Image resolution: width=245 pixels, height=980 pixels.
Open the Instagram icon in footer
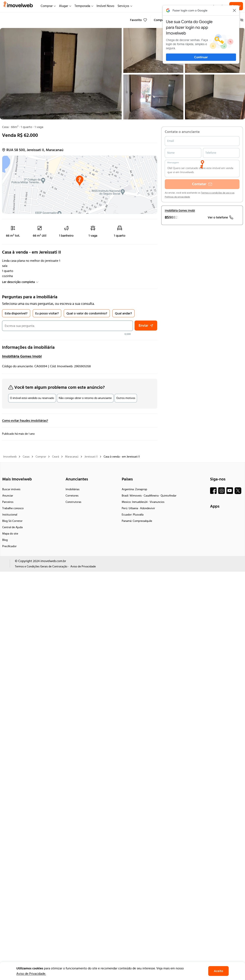point(221,490)
